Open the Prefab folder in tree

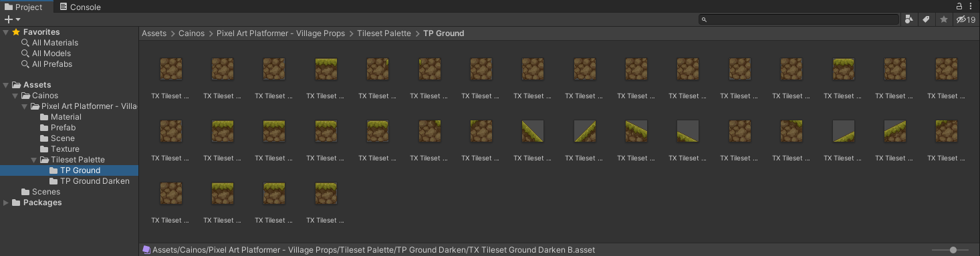tap(63, 128)
